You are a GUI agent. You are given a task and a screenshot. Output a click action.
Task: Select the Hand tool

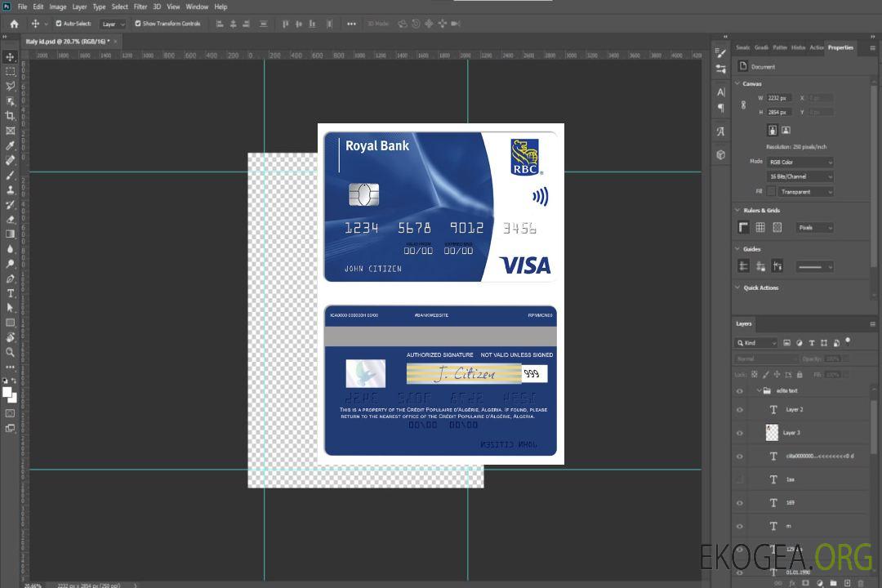pos(10,337)
